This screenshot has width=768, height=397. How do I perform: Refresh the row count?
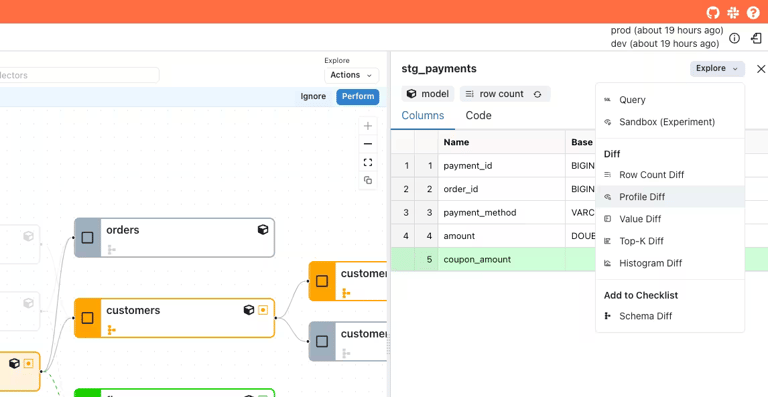[537, 94]
